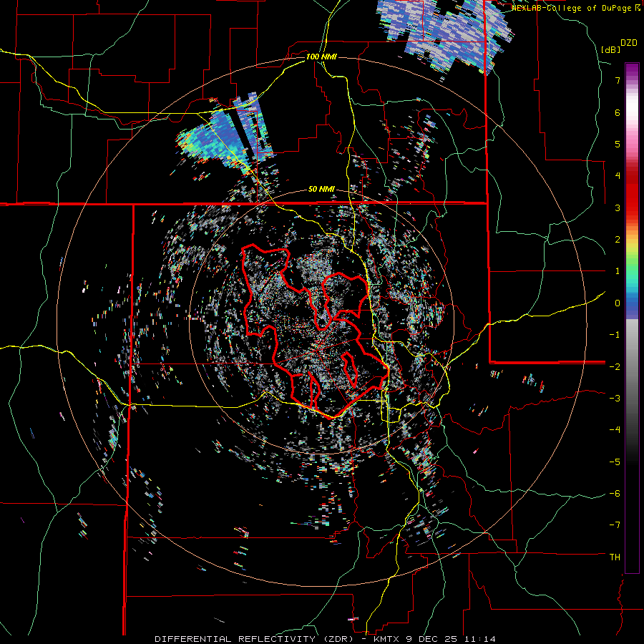The width and height of the screenshot is (644, 644).
Task: Click the "-4" value on the color scale
Action: coord(615,430)
